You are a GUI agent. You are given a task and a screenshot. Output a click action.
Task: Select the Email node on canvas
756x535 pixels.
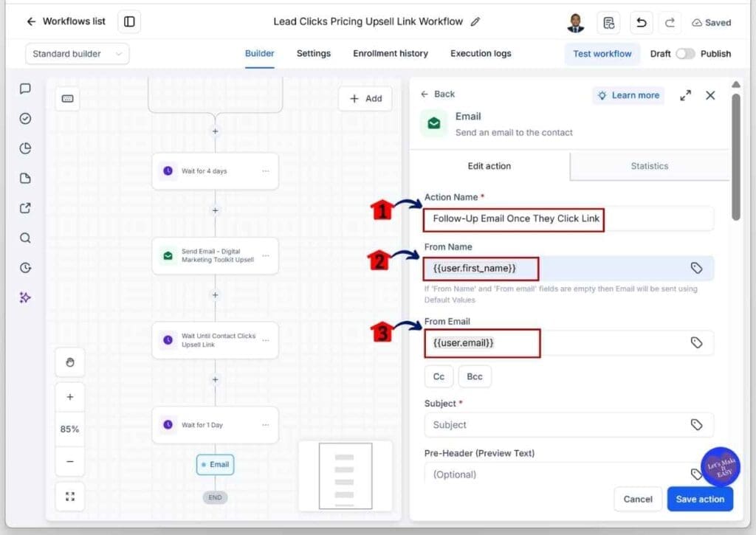pyautogui.click(x=215, y=465)
